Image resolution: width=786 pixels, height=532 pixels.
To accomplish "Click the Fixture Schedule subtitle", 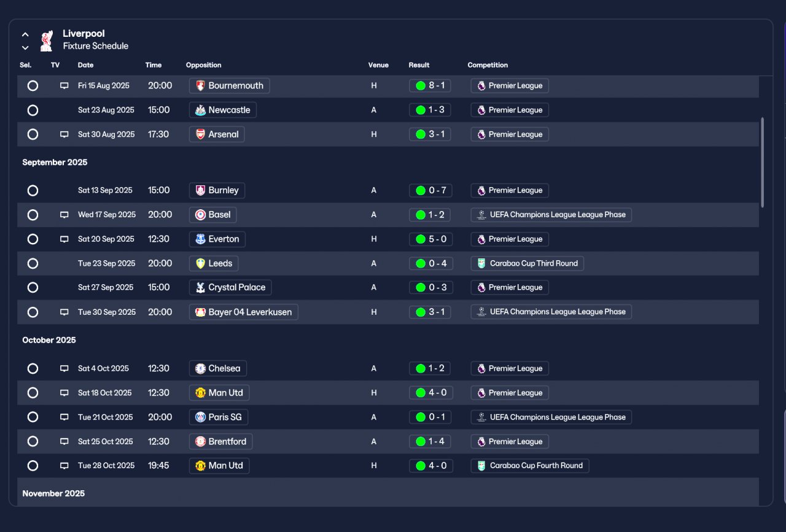I will pyautogui.click(x=96, y=46).
